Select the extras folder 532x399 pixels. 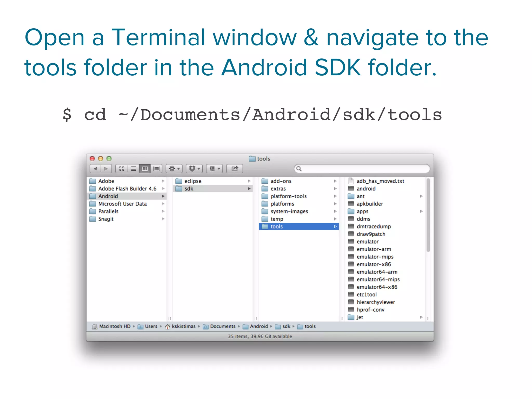pos(299,189)
